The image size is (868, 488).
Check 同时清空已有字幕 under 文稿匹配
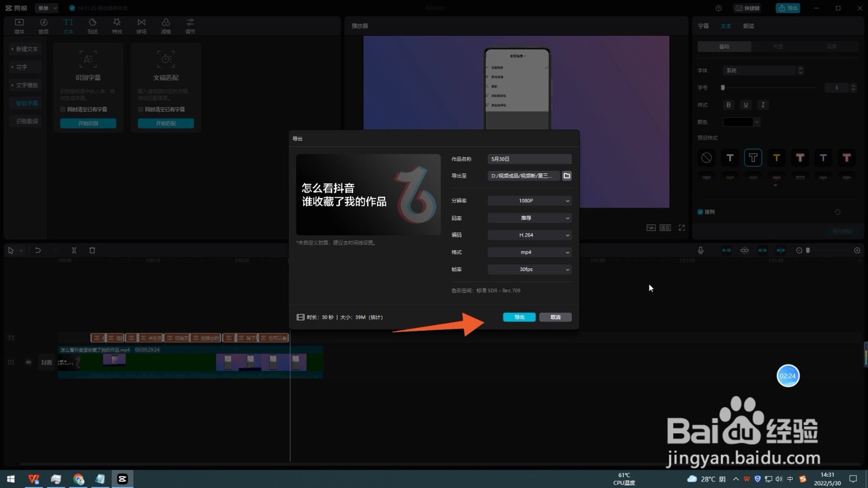(141, 110)
